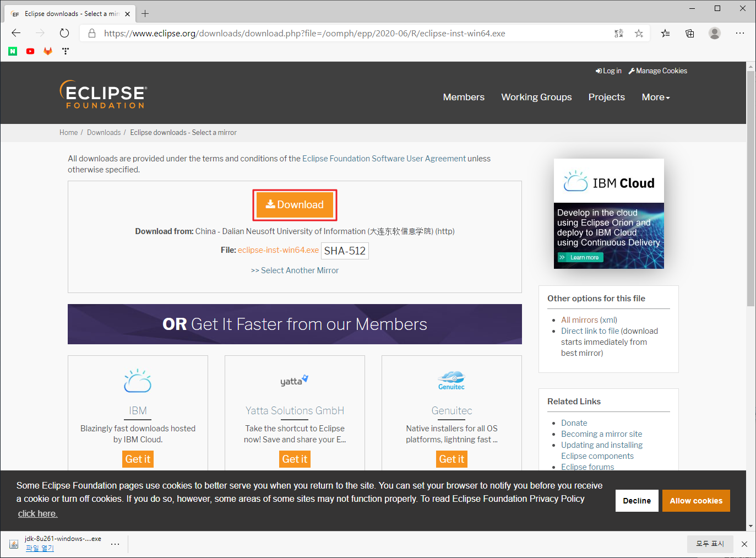
Task: Open the Naver bookmark icon
Action: pos(13,51)
